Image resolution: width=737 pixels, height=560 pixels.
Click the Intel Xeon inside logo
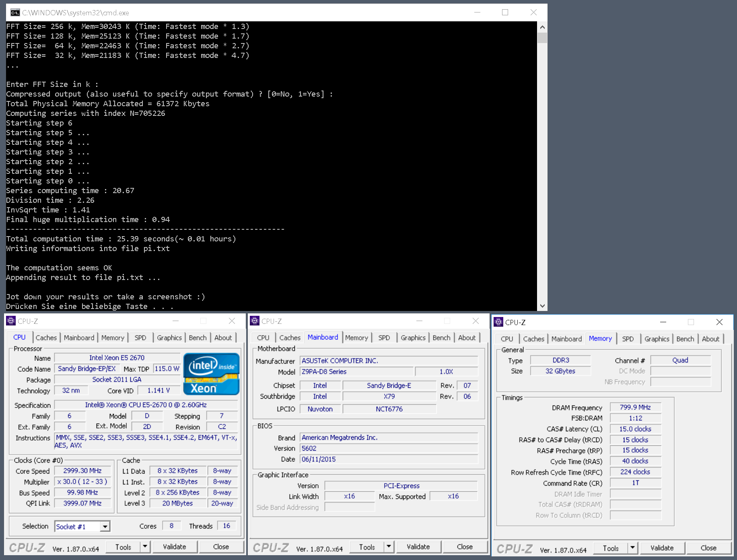point(212,374)
